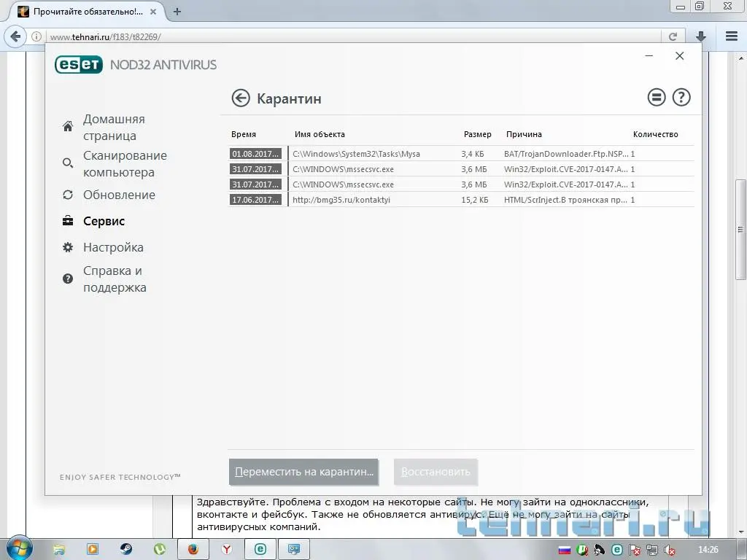Viewport: 747px width, 560px height.
Task: Select the Прочитайте обязательно browser tab
Action: pos(87,12)
